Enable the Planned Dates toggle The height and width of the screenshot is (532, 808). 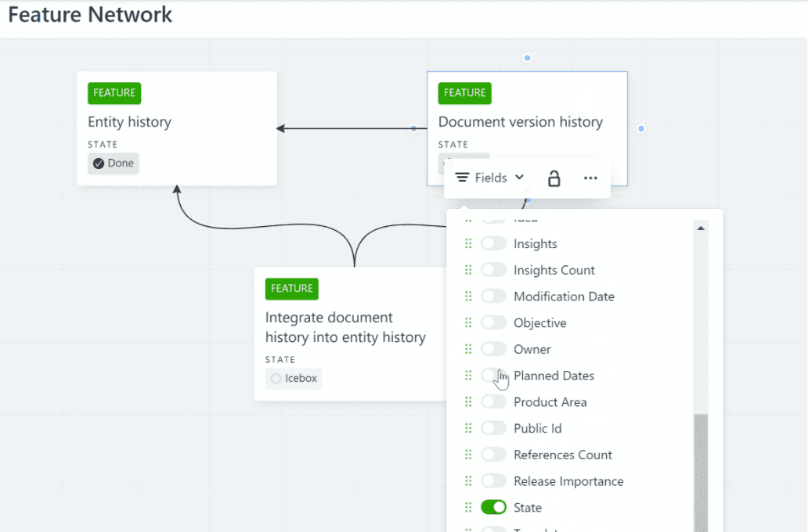493,376
